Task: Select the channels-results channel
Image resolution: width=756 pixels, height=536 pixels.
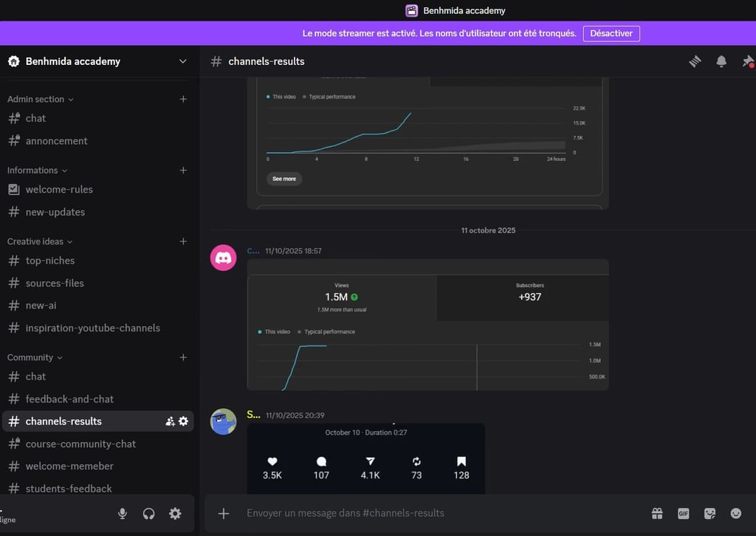Action: 98,422
